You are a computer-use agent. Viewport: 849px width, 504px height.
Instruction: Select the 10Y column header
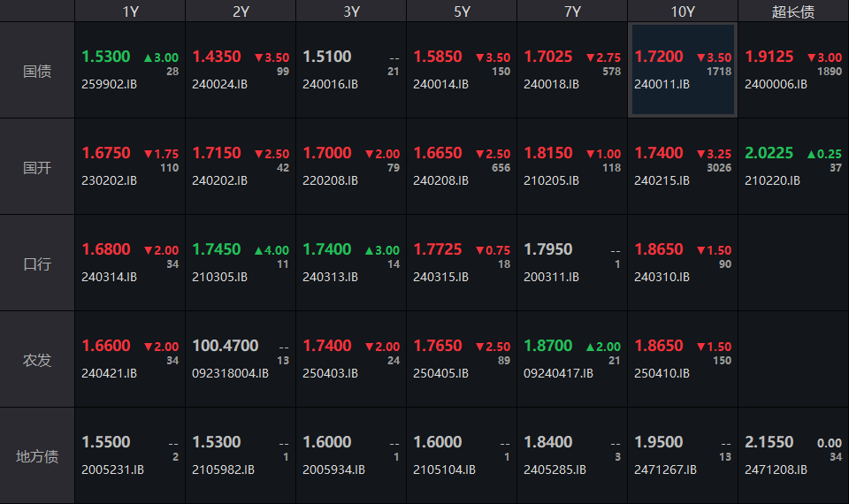coord(682,11)
